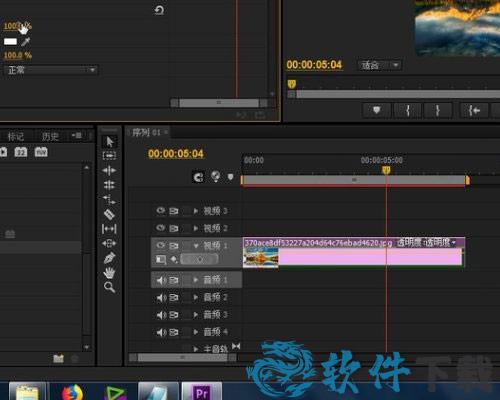This screenshot has height=400, width=500.
Task: Click keyframe navigator in 视频 1 track
Action: click(199, 259)
